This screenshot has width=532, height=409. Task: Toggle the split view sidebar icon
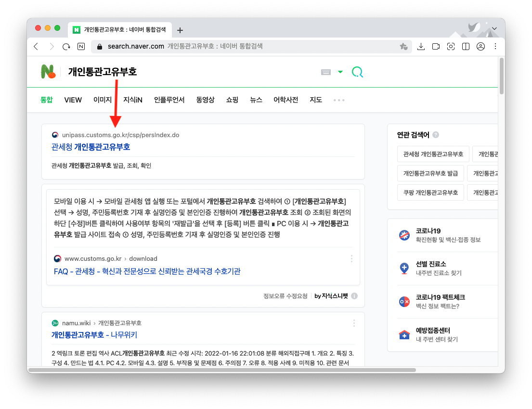pyautogui.click(x=466, y=47)
